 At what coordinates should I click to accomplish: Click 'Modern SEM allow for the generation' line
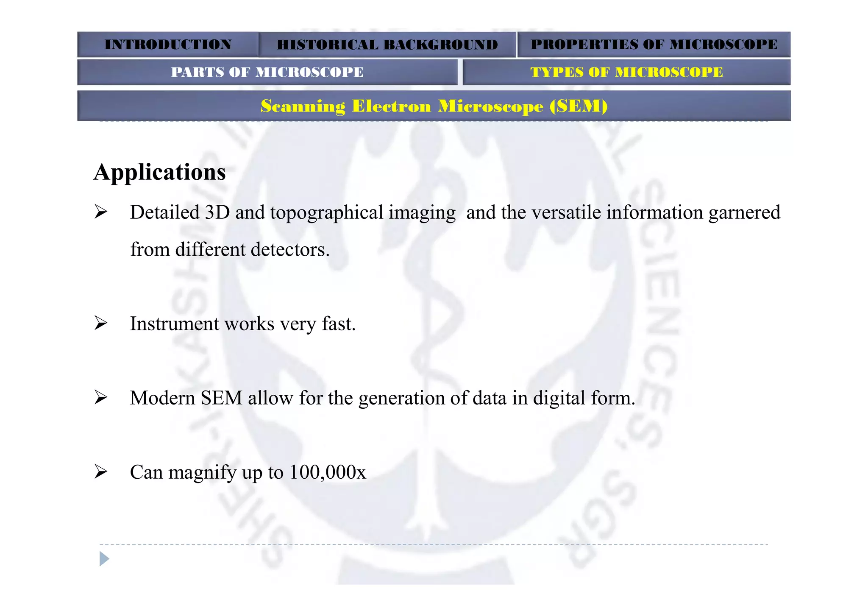pyautogui.click(x=383, y=398)
